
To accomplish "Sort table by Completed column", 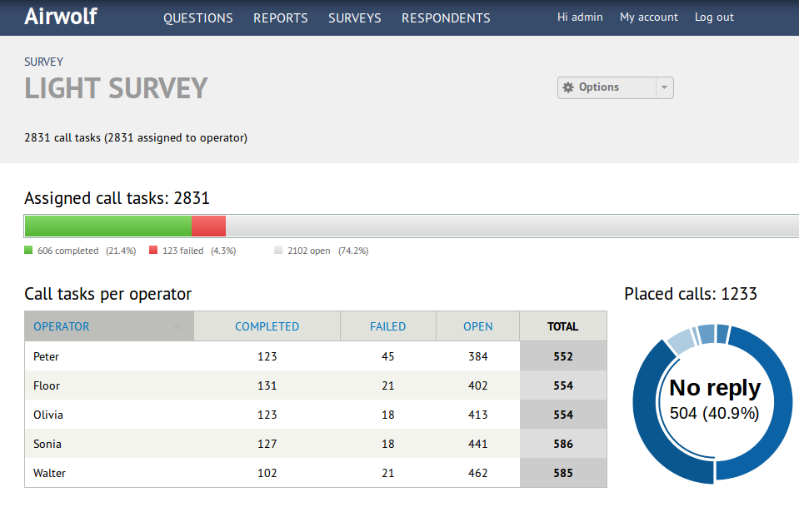I will point(267,326).
